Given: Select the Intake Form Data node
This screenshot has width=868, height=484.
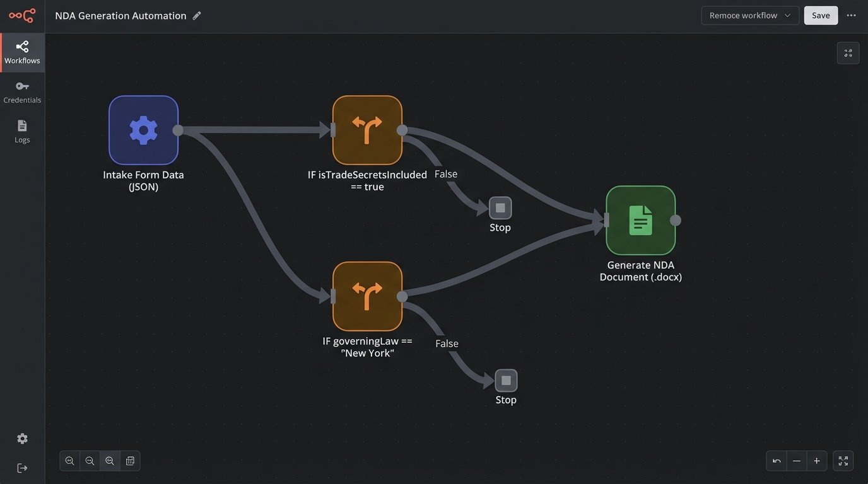Looking at the screenshot, I should tap(143, 130).
